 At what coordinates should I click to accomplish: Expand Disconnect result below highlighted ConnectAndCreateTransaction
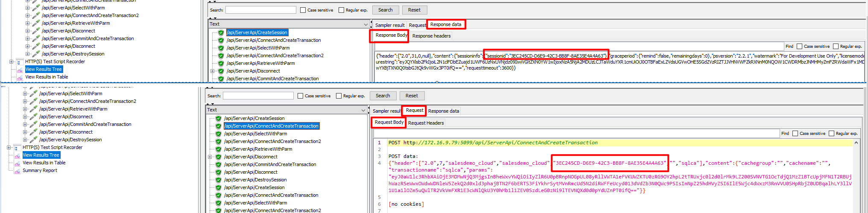tap(210, 157)
